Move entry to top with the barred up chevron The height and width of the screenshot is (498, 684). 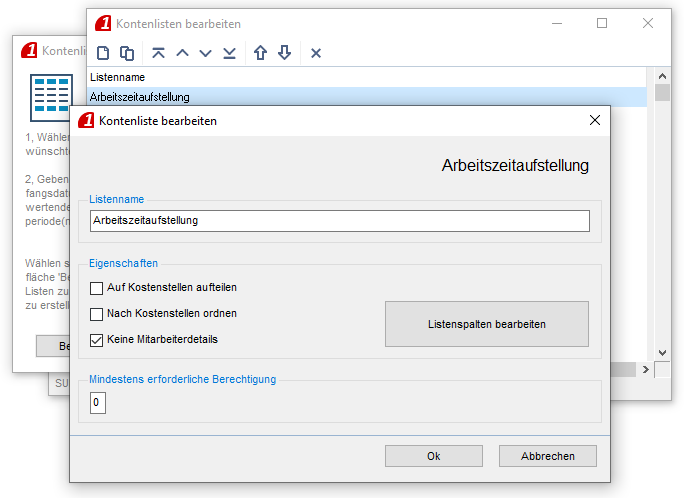(x=159, y=53)
